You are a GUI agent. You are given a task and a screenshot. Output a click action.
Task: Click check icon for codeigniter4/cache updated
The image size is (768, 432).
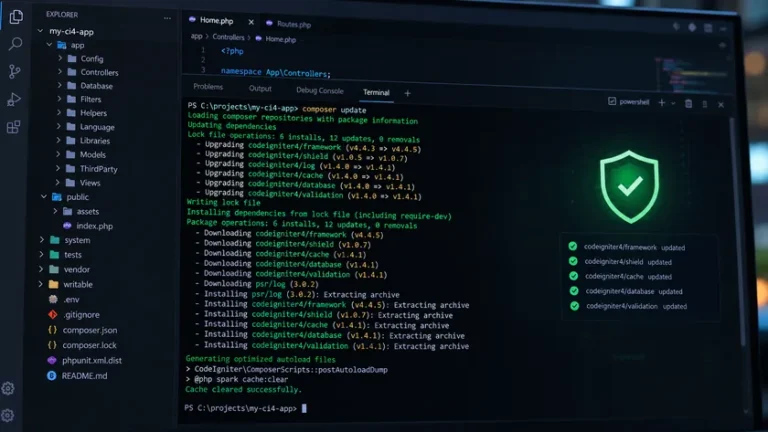(574, 276)
